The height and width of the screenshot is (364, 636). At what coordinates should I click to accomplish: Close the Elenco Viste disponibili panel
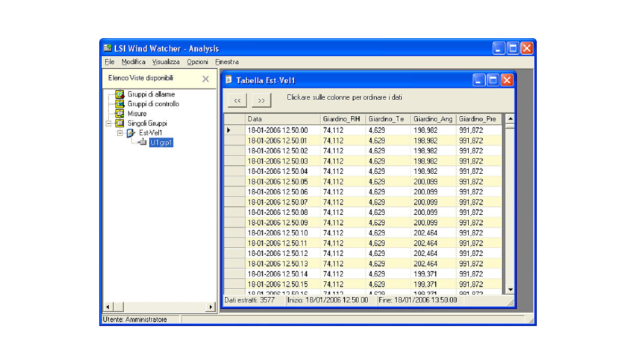coord(206,79)
